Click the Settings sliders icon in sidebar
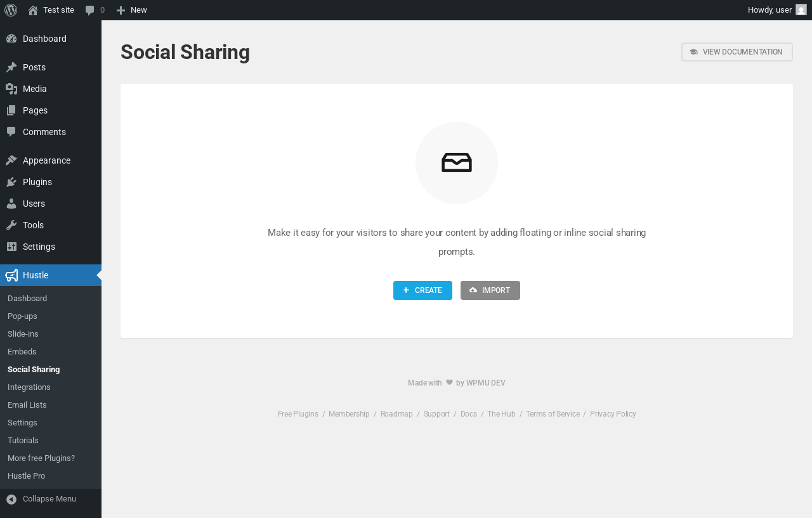 coord(11,247)
